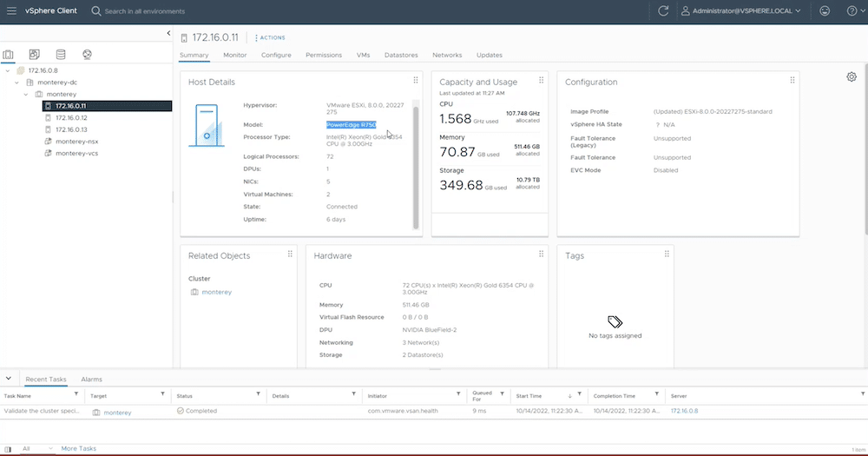Filter the Task Name column
Viewport: 868px width, 456px height.
coord(76,394)
